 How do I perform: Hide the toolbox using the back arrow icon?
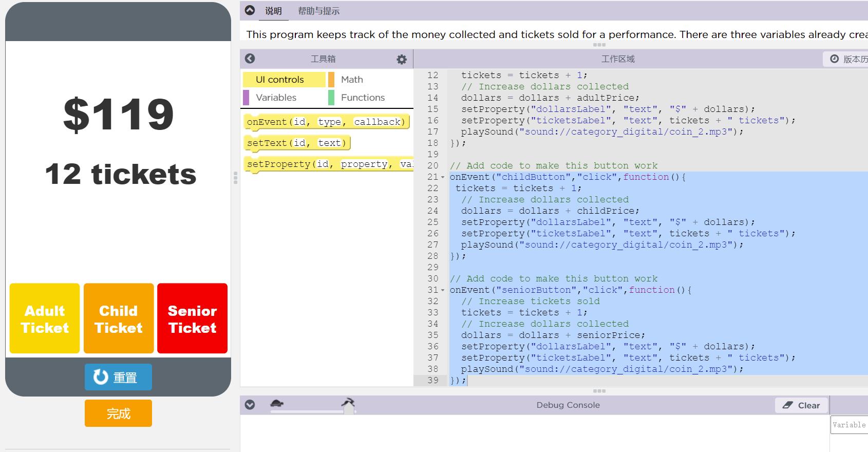tap(250, 59)
